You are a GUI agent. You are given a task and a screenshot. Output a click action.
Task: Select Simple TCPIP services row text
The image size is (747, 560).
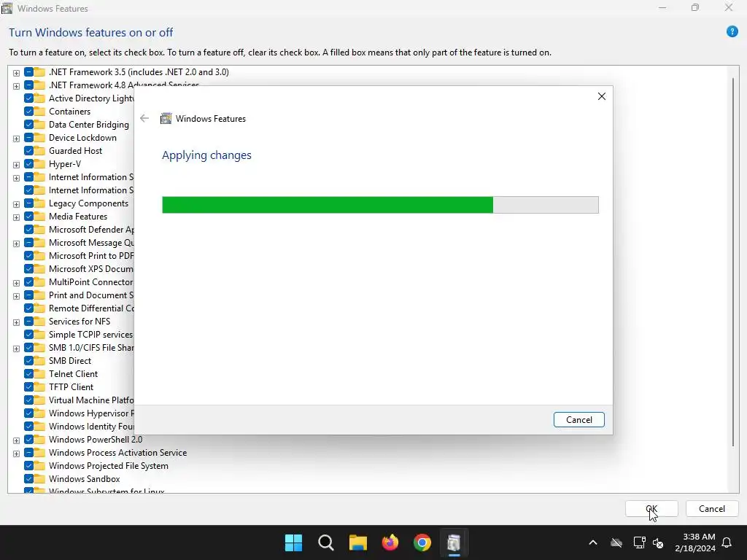click(x=90, y=334)
